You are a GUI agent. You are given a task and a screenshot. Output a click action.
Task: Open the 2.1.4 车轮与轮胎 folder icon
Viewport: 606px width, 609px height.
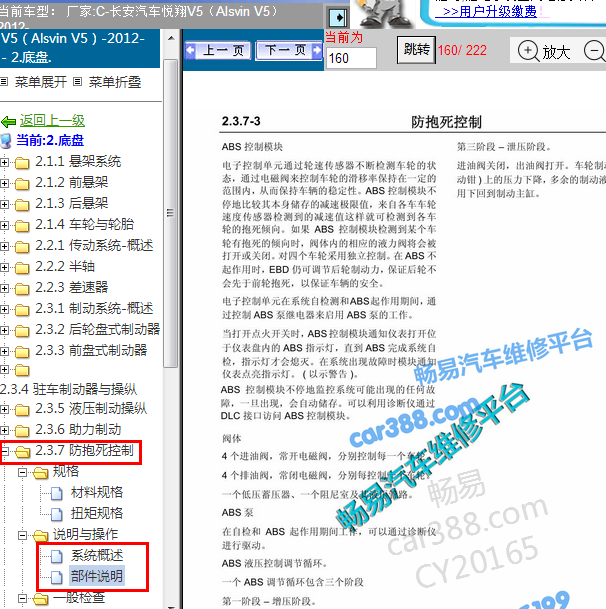(22, 226)
